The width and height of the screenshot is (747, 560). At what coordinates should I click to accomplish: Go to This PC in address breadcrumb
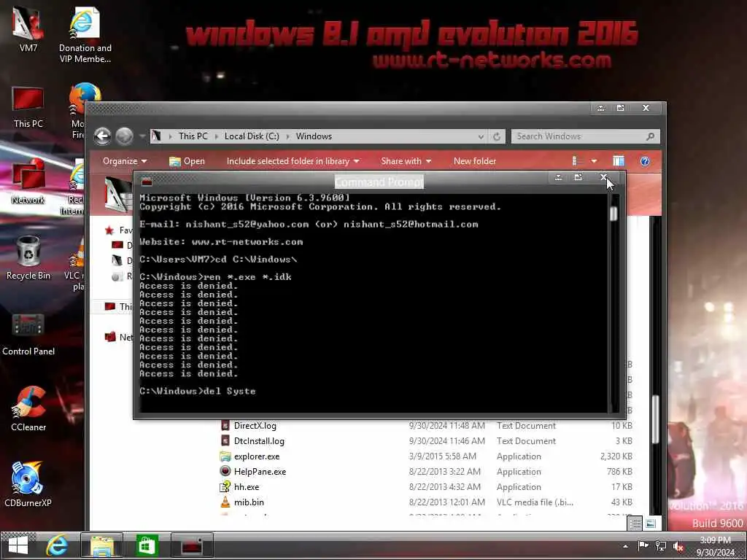(193, 136)
